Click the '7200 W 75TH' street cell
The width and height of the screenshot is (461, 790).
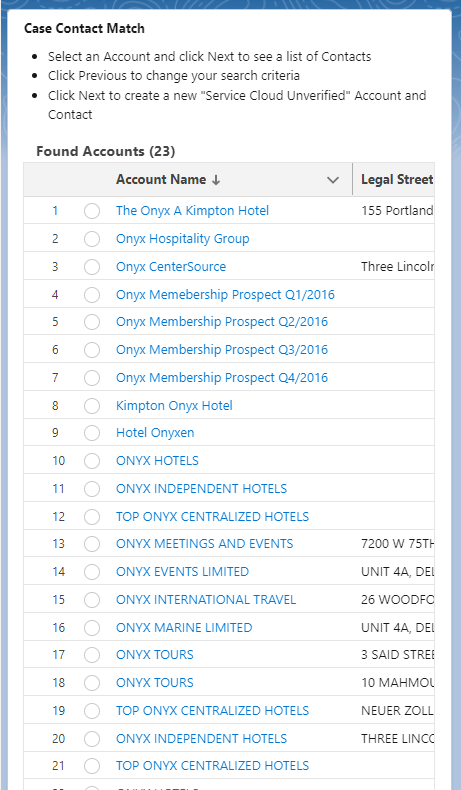click(397, 544)
